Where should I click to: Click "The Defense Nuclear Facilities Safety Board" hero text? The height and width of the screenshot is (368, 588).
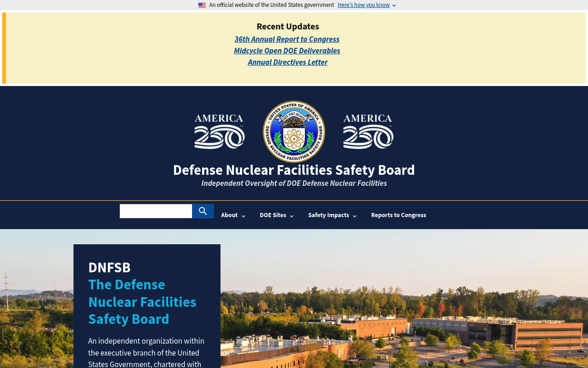142,302
